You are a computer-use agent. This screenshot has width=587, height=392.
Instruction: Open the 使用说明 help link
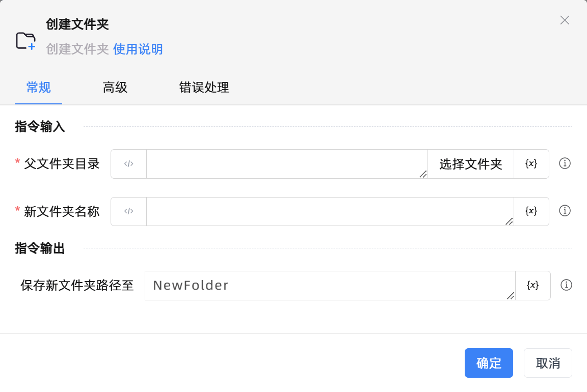coord(138,49)
